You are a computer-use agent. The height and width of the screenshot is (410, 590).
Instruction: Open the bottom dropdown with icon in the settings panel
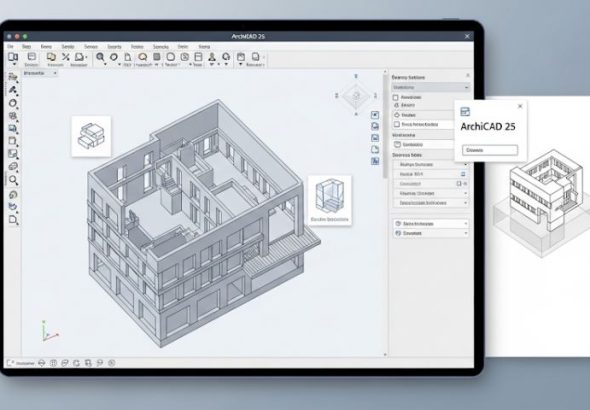click(x=431, y=233)
